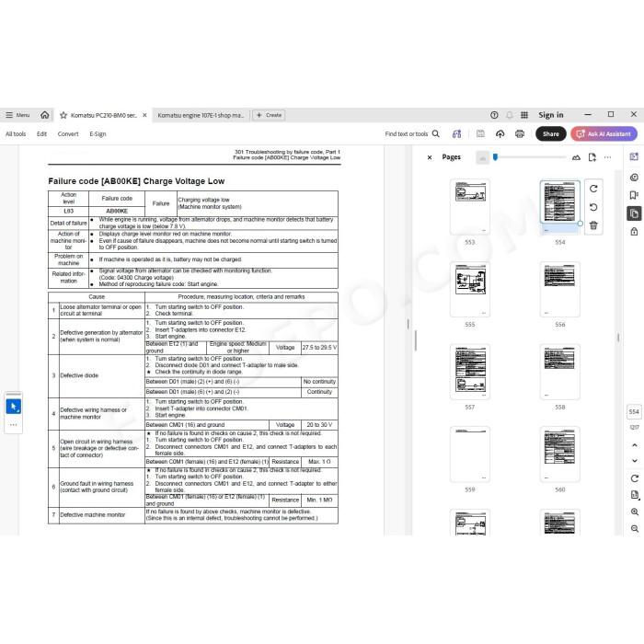Open the bookmarks icon in right sidebar
The height and width of the screenshot is (644, 644).
click(634, 195)
